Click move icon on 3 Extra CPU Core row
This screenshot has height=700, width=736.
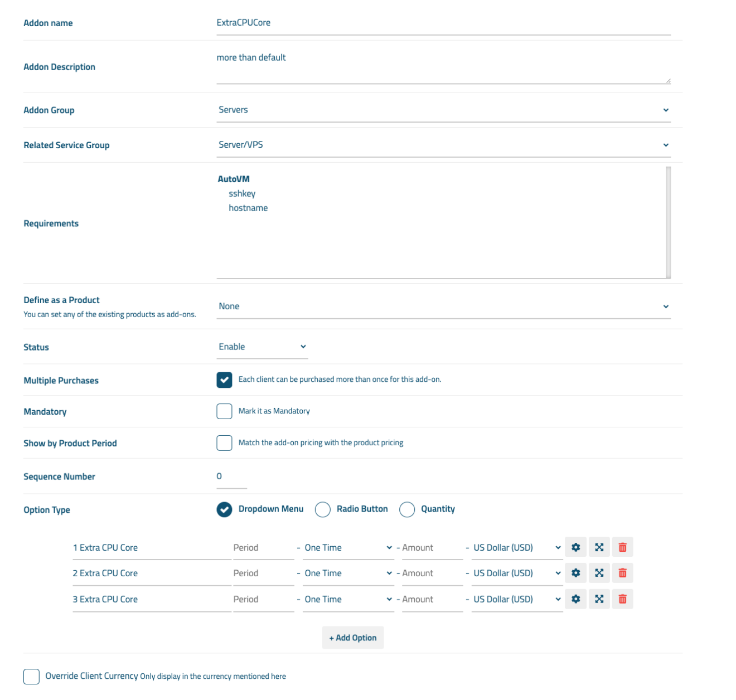click(x=599, y=599)
